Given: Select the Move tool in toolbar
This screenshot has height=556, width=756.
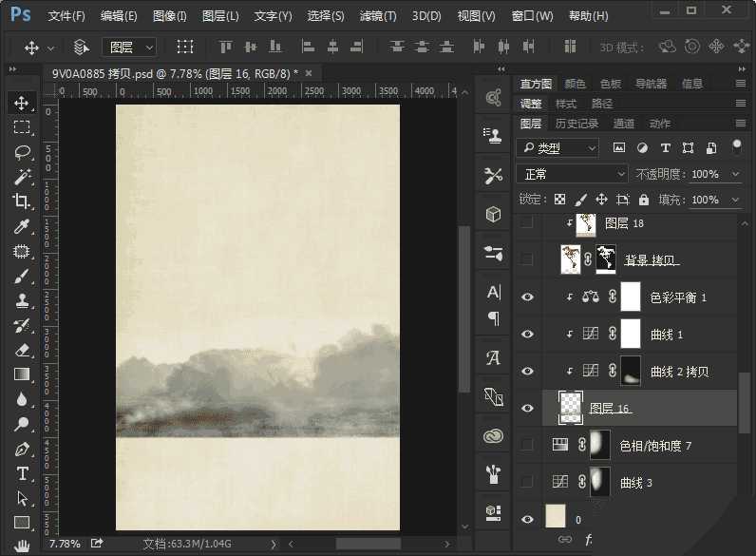Looking at the screenshot, I should [22, 103].
